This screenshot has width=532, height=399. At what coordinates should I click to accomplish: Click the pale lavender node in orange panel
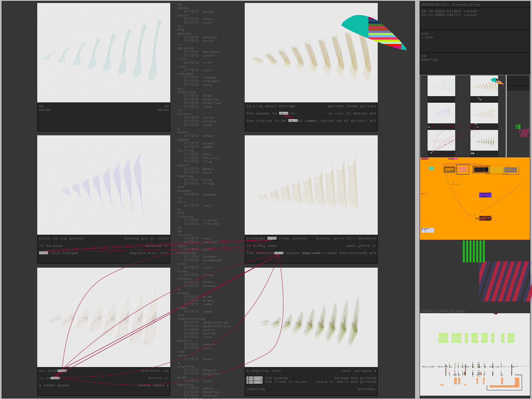(x=428, y=230)
